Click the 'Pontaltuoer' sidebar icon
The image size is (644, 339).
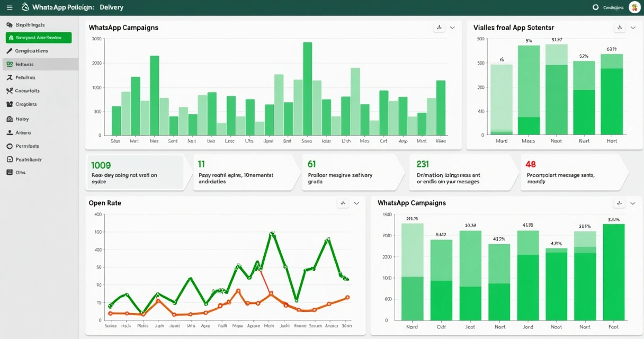[x=10, y=159]
